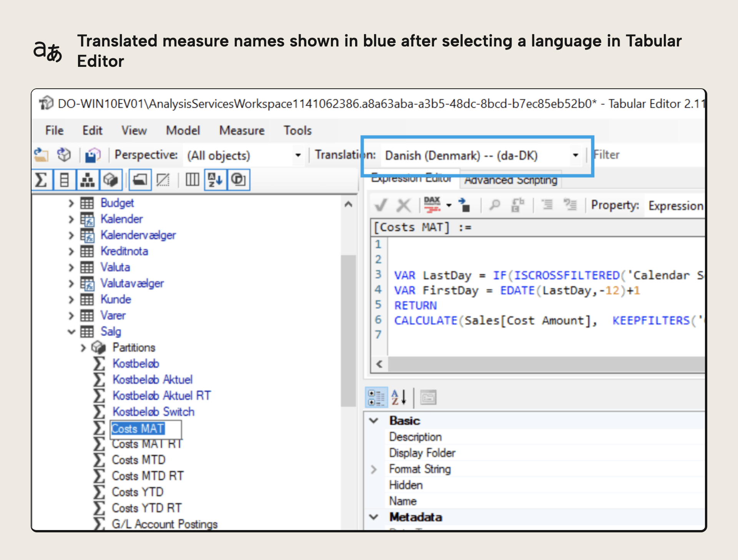Viewport: 738px width, 560px height.
Task: Expand the Kalendervælger table node
Action: [x=71, y=235]
